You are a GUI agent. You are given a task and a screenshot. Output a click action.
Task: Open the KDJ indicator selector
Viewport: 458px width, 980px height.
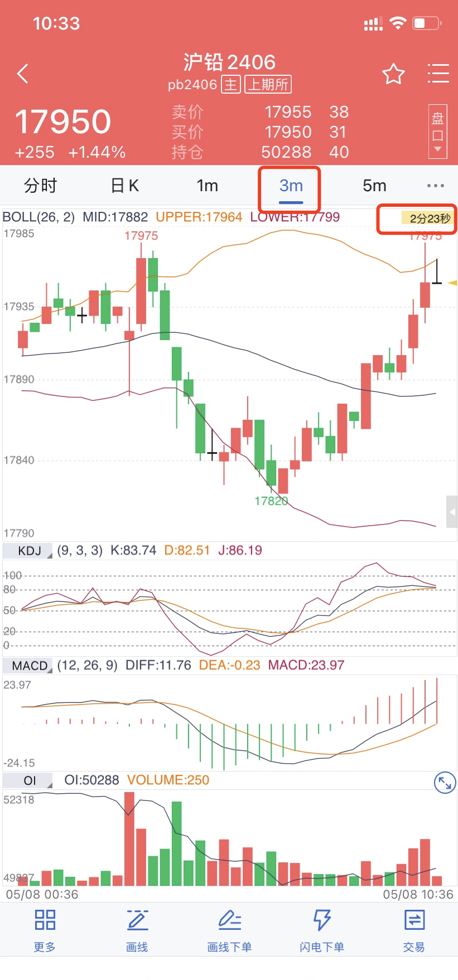coord(28,551)
